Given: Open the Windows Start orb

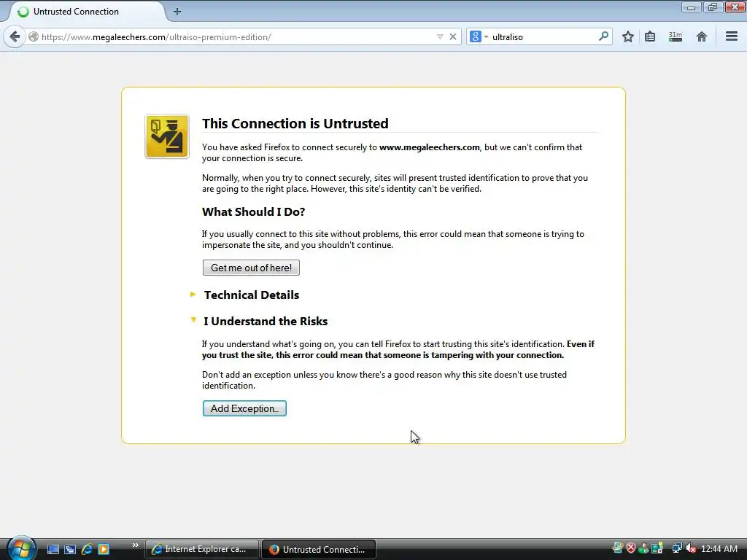Looking at the screenshot, I should tap(21, 549).
